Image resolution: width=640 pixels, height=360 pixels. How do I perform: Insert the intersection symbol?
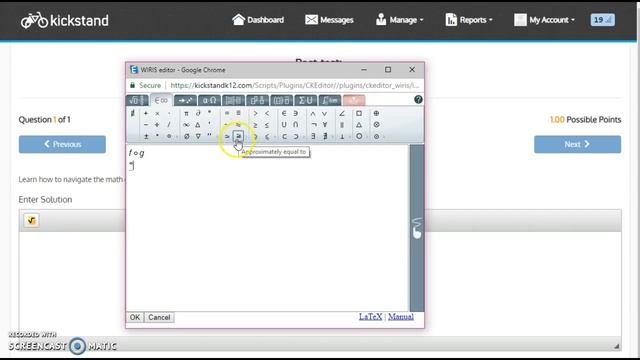click(x=296, y=124)
